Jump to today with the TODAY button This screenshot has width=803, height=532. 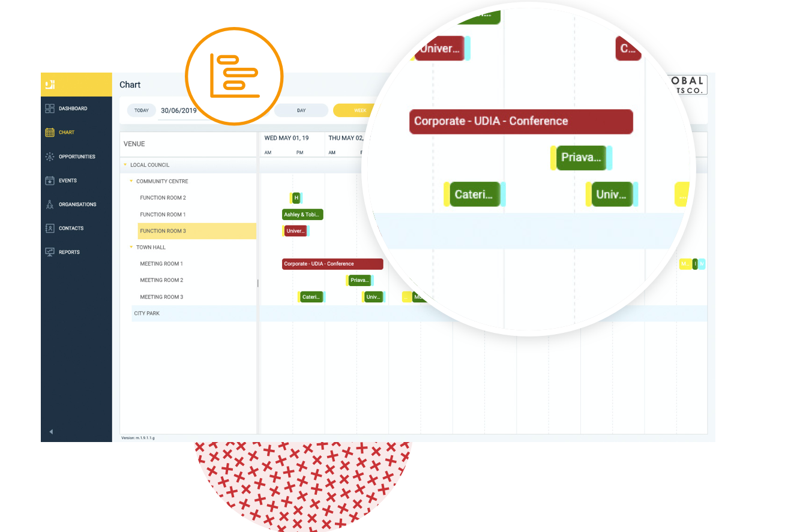142,110
